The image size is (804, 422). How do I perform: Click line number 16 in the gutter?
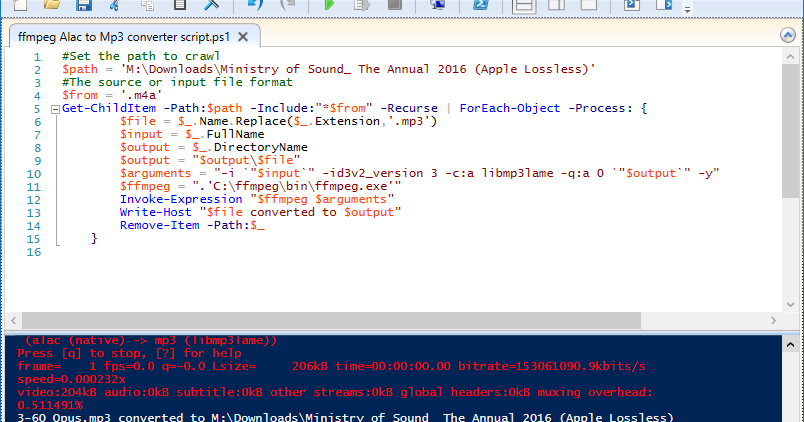tap(34, 252)
